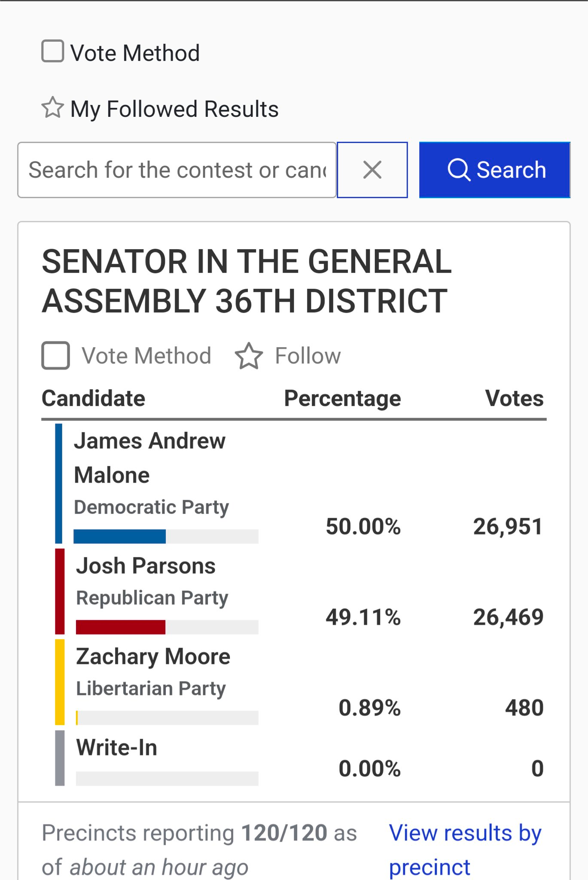Image resolution: width=588 pixels, height=880 pixels.
Task: Select the blue Democratic color stripe
Action: tap(59, 483)
